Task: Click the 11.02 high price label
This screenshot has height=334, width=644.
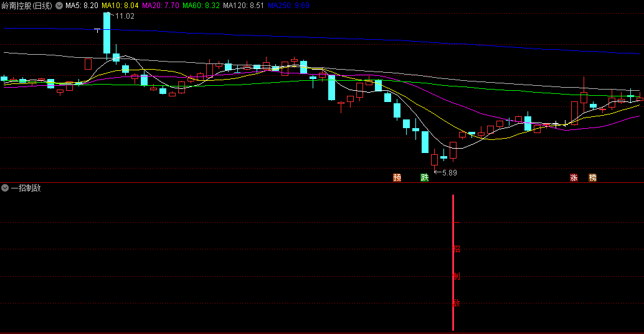Action: (125, 16)
